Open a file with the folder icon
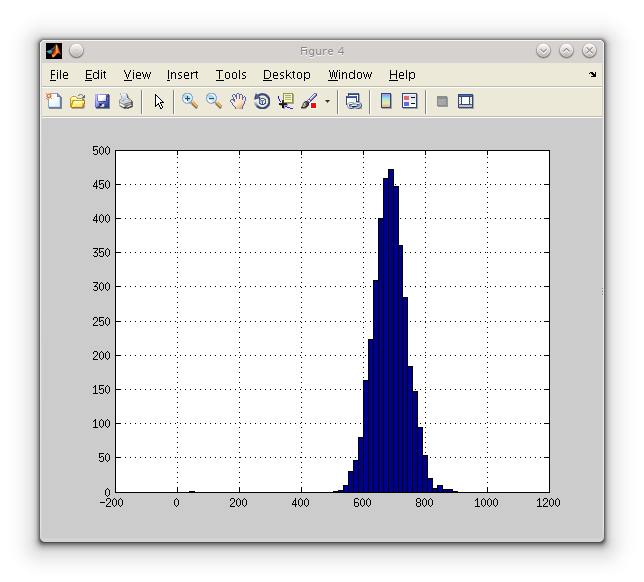 [78, 101]
